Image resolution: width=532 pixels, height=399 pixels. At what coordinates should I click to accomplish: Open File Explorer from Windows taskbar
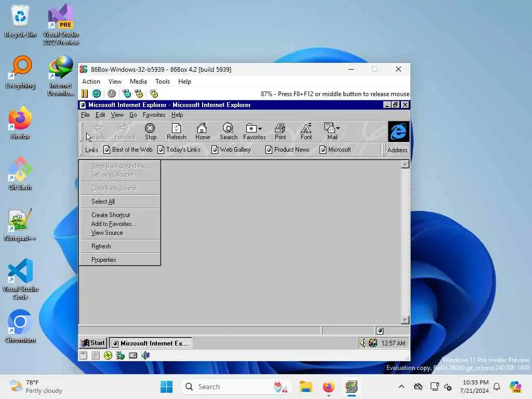coord(305,387)
